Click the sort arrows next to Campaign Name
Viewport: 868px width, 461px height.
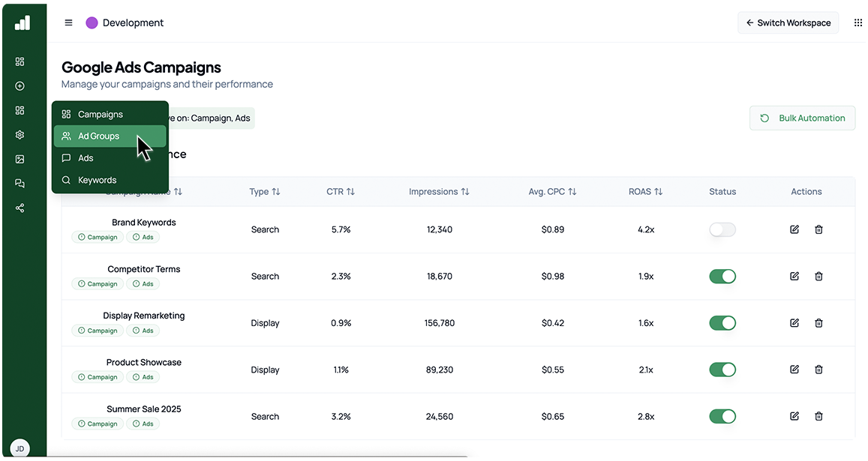coord(178,191)
